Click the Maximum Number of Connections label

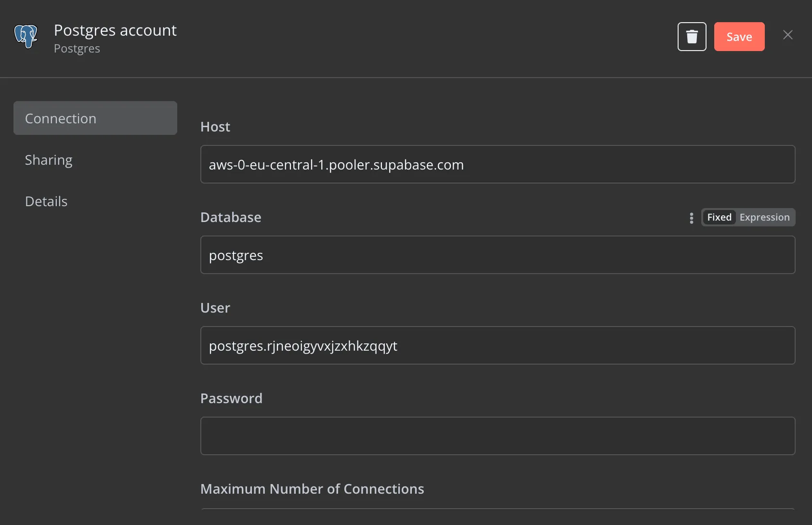coord(312,489)
